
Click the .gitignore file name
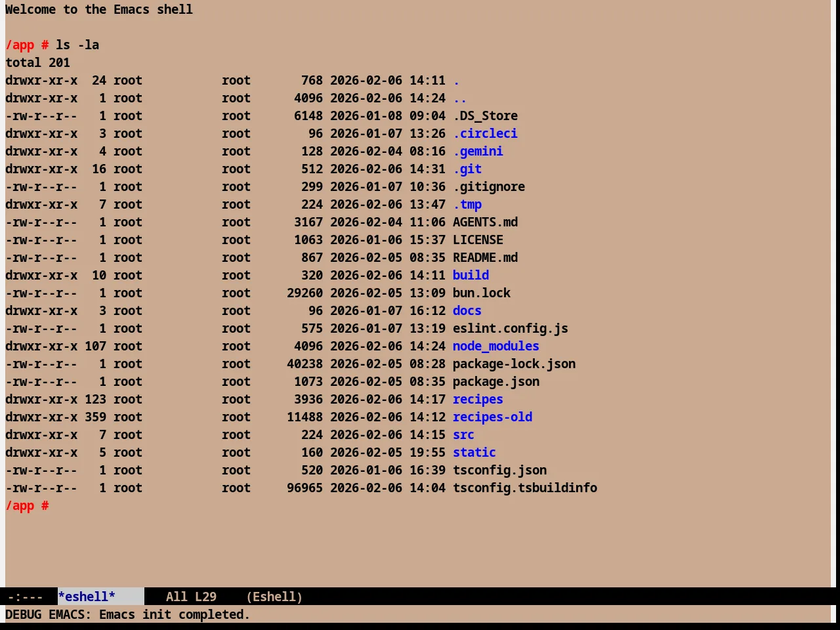489,187
